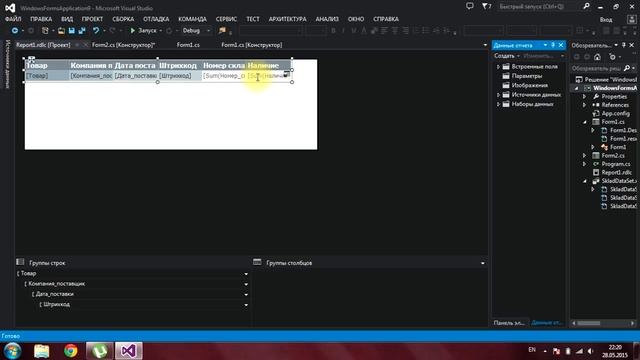The width and height of the screenshot is (640, 360).
Task: Click the field selector icon in Наличие cell
Action: pyautogui.click(x=287, y=74)
